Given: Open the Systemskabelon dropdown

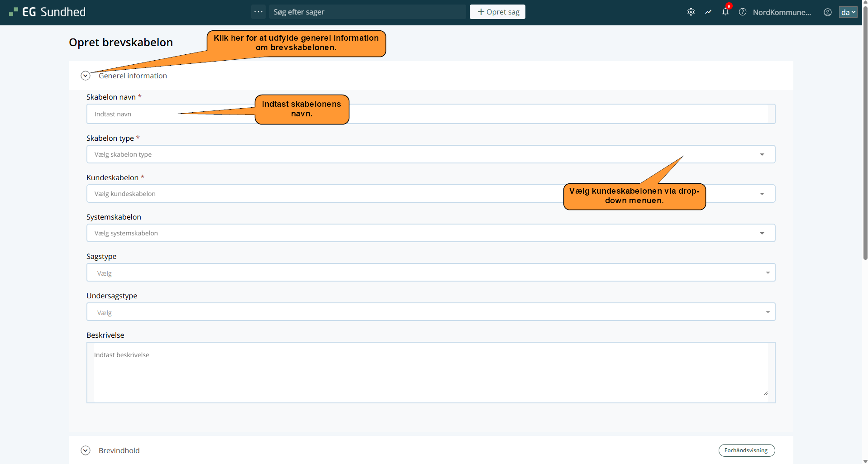Looking at the screenshot, I should [x=430, y=233].
